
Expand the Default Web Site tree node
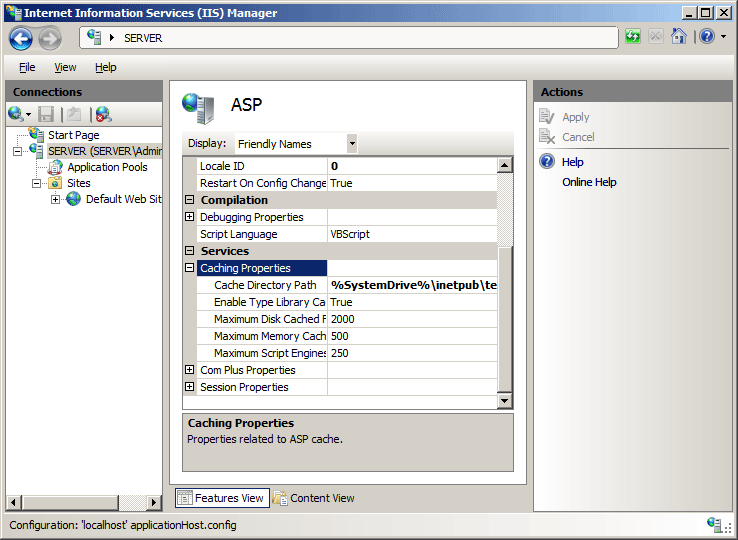click(x=55, y=199)
